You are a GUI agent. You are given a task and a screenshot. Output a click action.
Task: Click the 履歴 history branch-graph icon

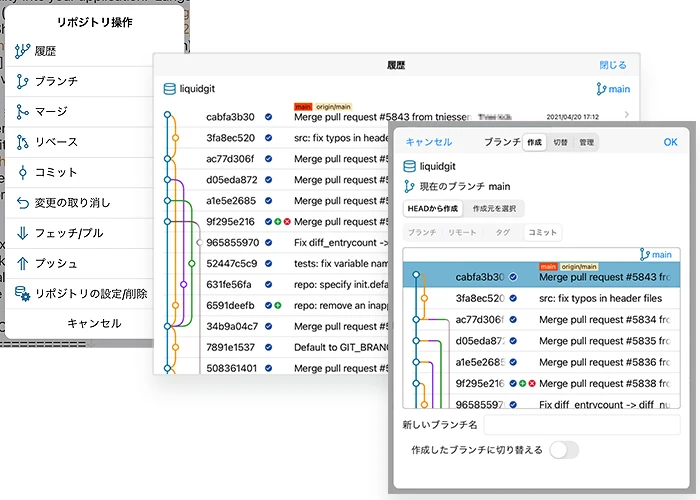[x=22, y=51]
